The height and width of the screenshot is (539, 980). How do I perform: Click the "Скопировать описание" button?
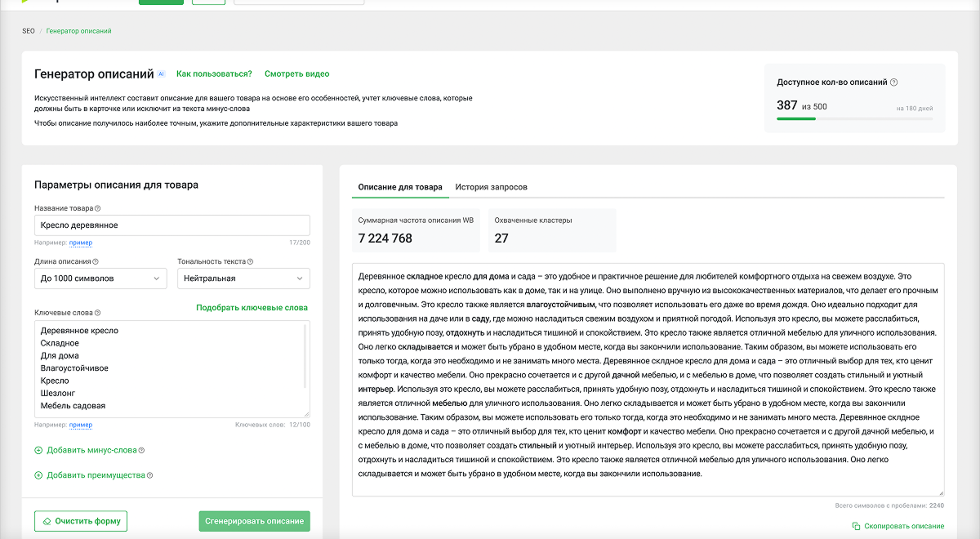(898, 526)
